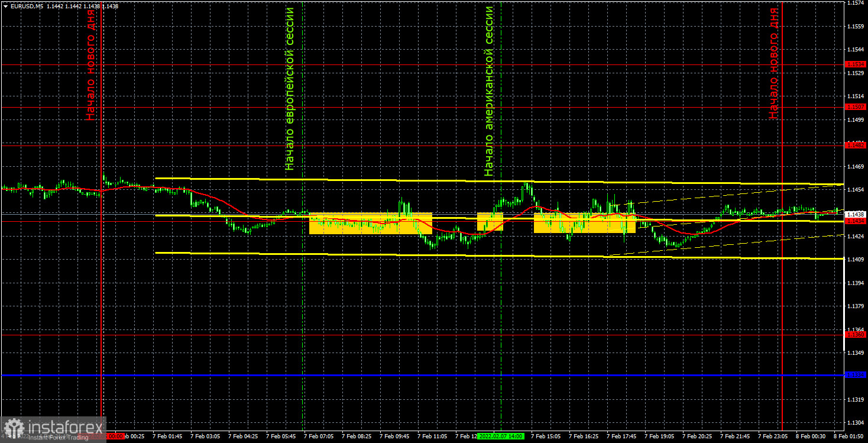868x443 pixels.
Task: Click the '7 Feb 16:25' time axis label
Action: [x=584, y=436]
